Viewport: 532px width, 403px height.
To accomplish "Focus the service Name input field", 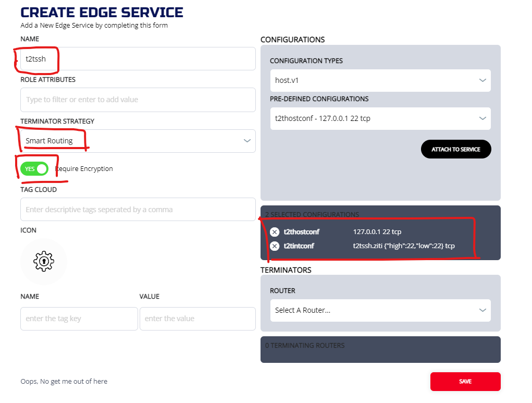I will point(138,59).
